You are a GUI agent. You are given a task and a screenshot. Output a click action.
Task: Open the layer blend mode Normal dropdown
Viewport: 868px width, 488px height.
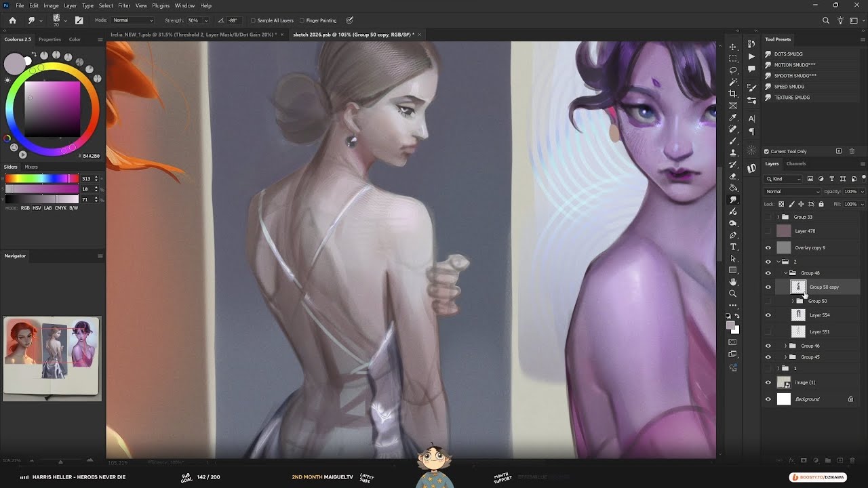792,192
